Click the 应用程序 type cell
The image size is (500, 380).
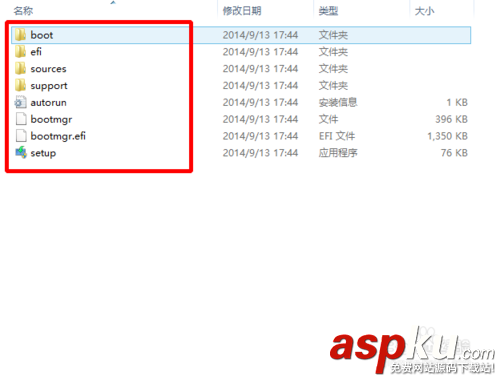338,153
